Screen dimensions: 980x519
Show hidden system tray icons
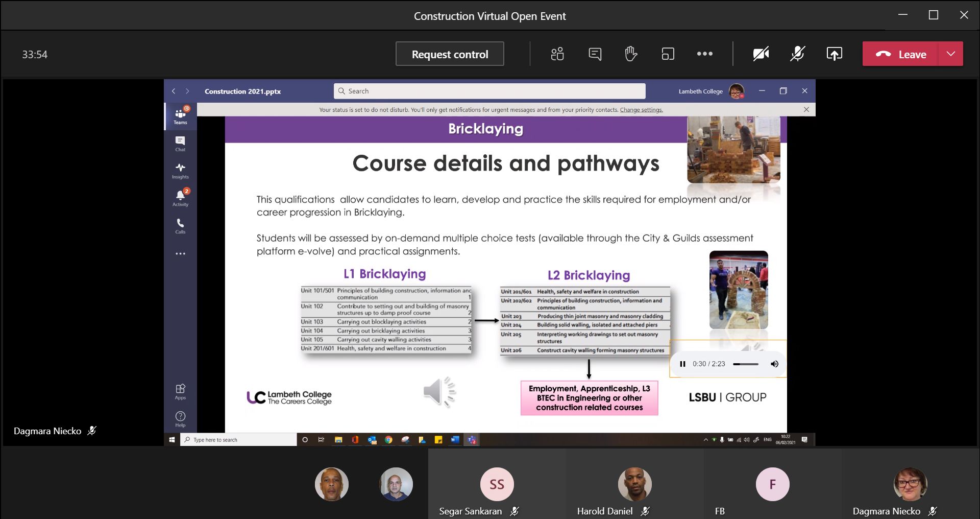[705, 439]
